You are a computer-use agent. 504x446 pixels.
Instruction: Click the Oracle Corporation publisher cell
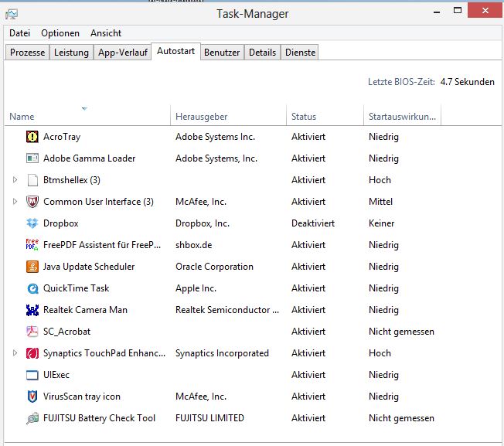(214, 267)
